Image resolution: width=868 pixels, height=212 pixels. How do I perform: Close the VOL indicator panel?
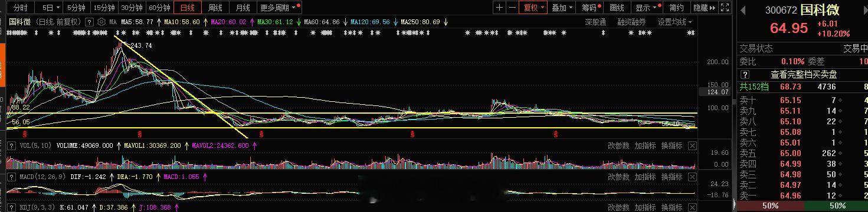(x=693, y=145)
